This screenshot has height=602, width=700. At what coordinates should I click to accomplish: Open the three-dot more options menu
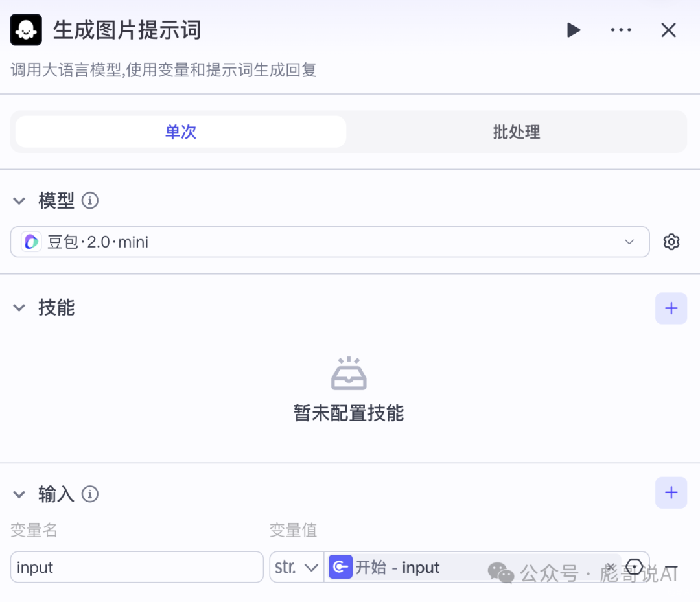pos(621,30)
